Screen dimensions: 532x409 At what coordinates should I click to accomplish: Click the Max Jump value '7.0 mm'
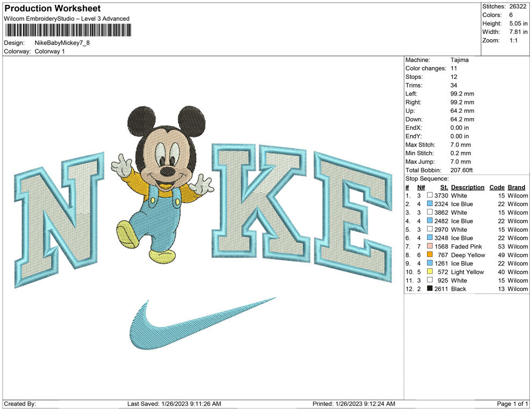pyautogui.click(x=461, y=162)
